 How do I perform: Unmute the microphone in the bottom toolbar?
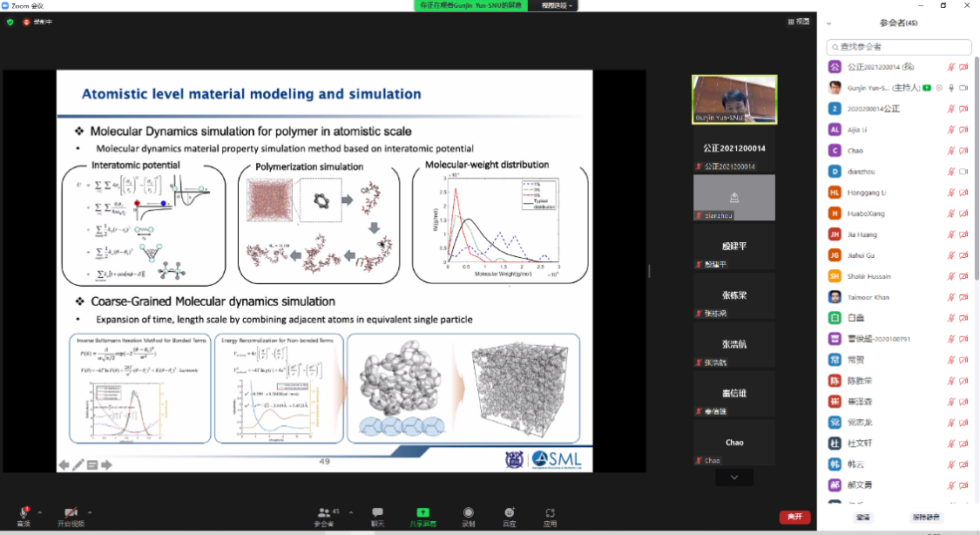click(24, 514)
